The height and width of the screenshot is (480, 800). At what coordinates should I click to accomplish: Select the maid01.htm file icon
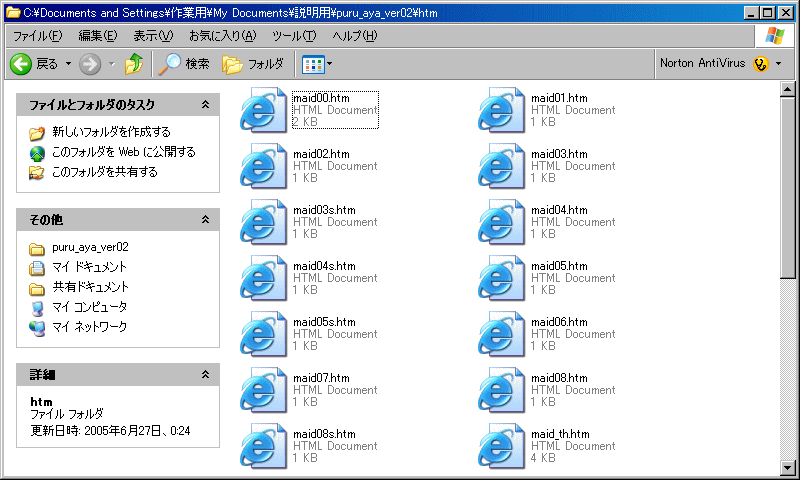coord(502,110)
